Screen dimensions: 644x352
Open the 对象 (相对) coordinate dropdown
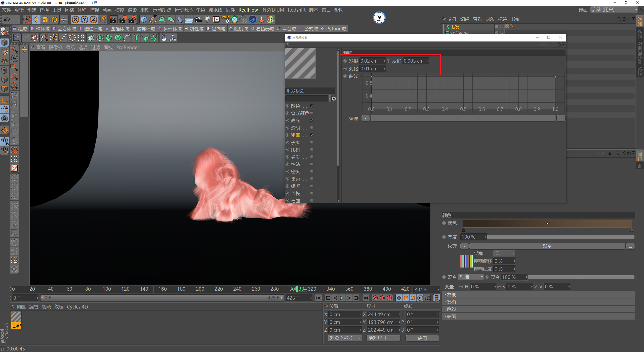pyautogui.click(x=344, y=338)
